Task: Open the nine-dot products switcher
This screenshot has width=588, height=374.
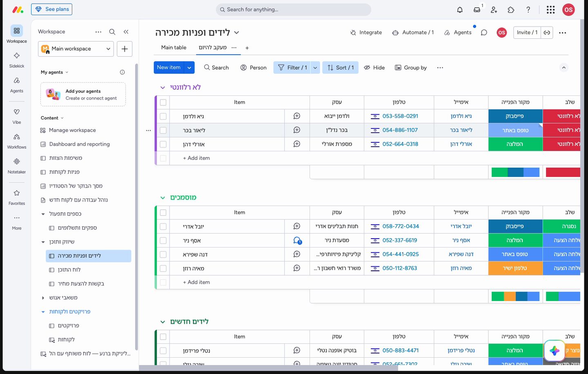Action: [550, 10]
